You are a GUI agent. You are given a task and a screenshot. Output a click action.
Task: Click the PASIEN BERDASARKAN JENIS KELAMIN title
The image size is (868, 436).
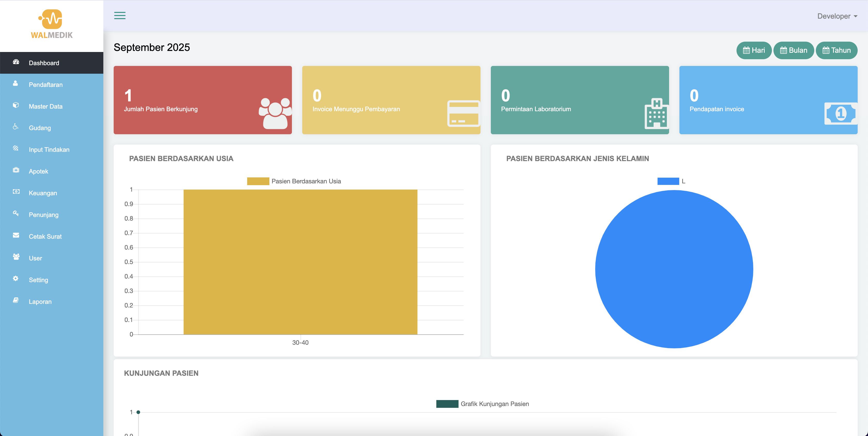[x=578, y=159]
